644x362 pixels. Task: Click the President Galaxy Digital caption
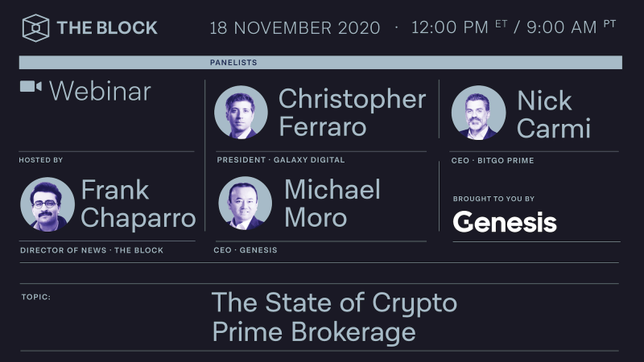coord(281,160)
